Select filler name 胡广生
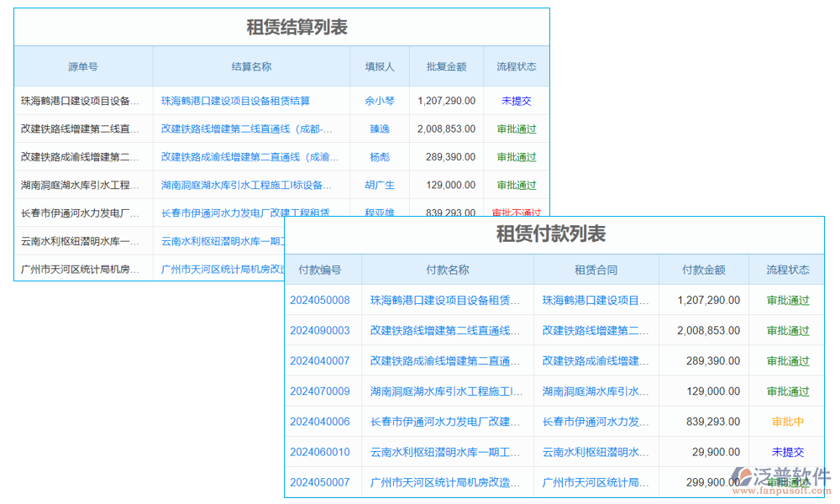840x504 pixels. coord(379,185)
